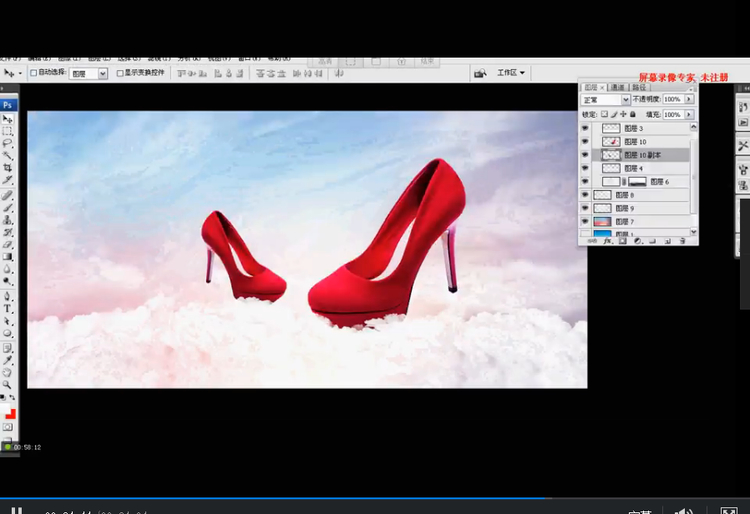Hide layer 图层 4

pos(585,168)
